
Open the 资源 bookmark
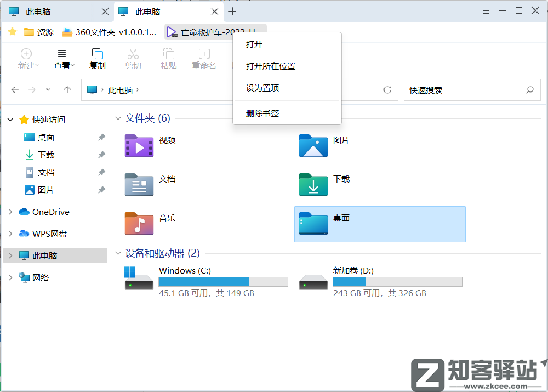(x=38, y=32)
